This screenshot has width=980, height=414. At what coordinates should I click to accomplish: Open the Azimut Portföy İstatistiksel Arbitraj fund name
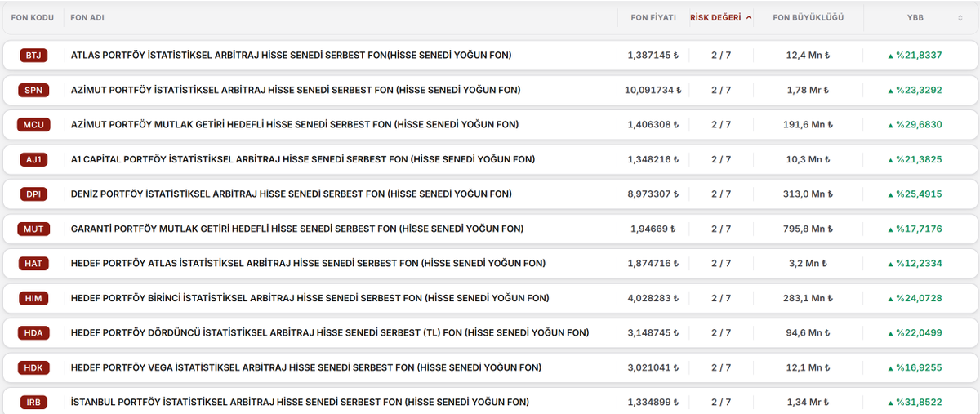click(296, 90)
